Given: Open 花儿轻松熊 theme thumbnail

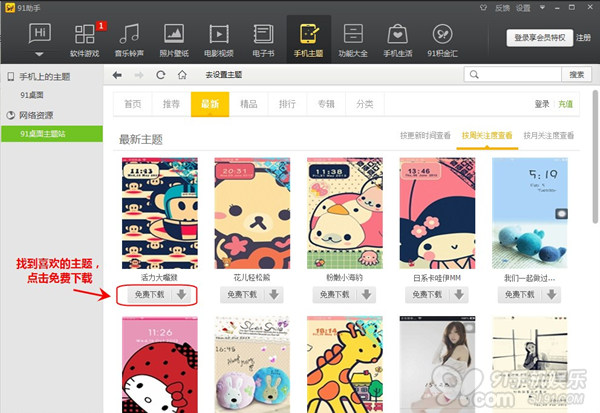Looking at the screenshot, I should [x=252, y=213].
